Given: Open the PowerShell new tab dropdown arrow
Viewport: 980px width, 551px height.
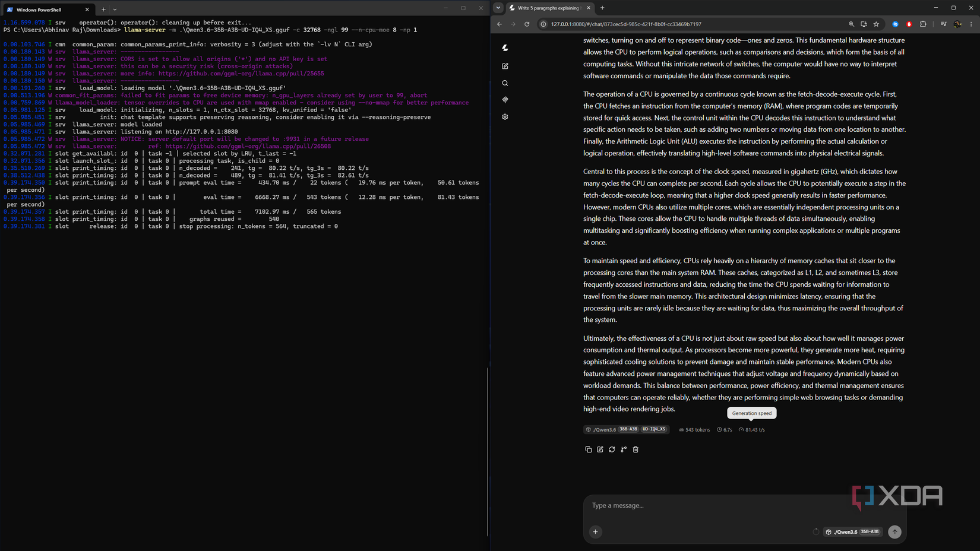Looking at the screenshot, I should [x=115, y=9].
